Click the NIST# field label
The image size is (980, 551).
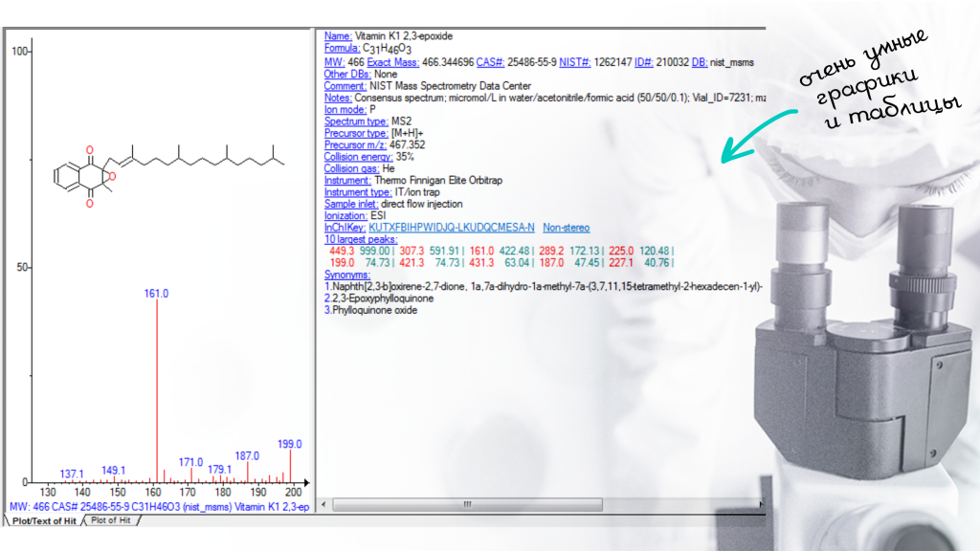click(x=574, y=61)
